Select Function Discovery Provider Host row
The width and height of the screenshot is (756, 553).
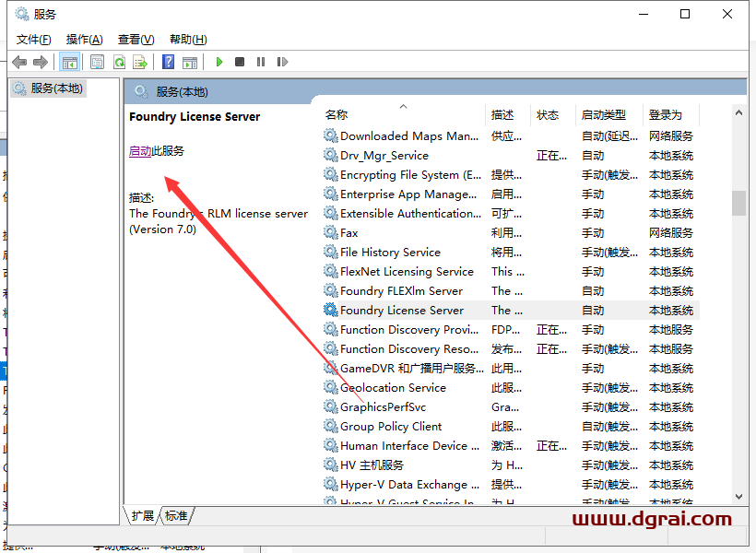pos(510,329)
